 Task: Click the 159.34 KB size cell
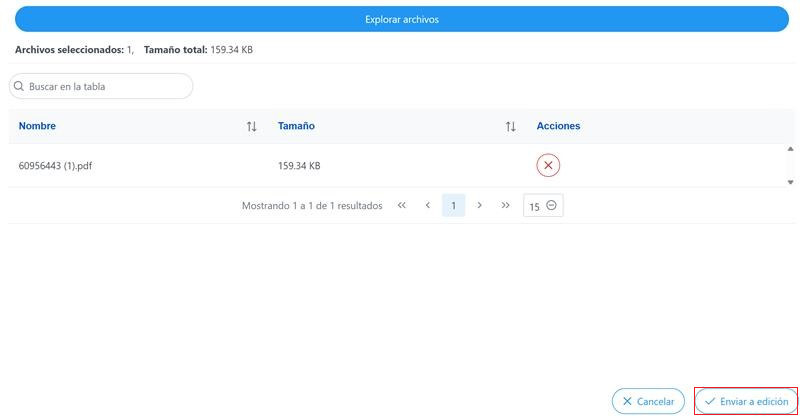tap(299, 166)
